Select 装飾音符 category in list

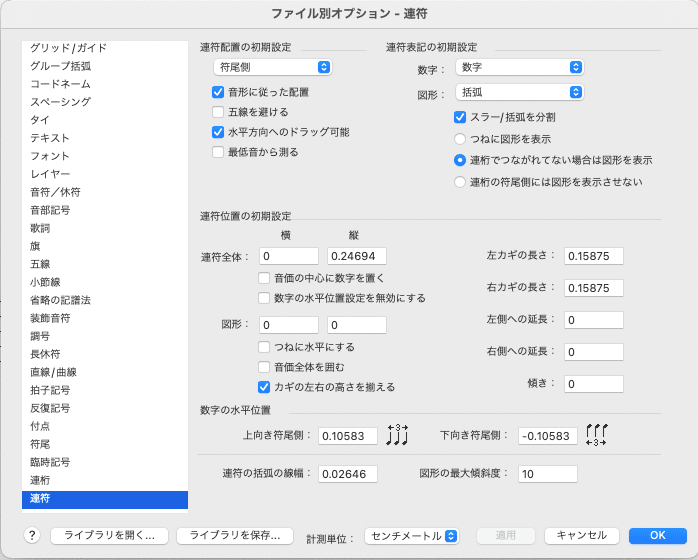coord(105,318)
